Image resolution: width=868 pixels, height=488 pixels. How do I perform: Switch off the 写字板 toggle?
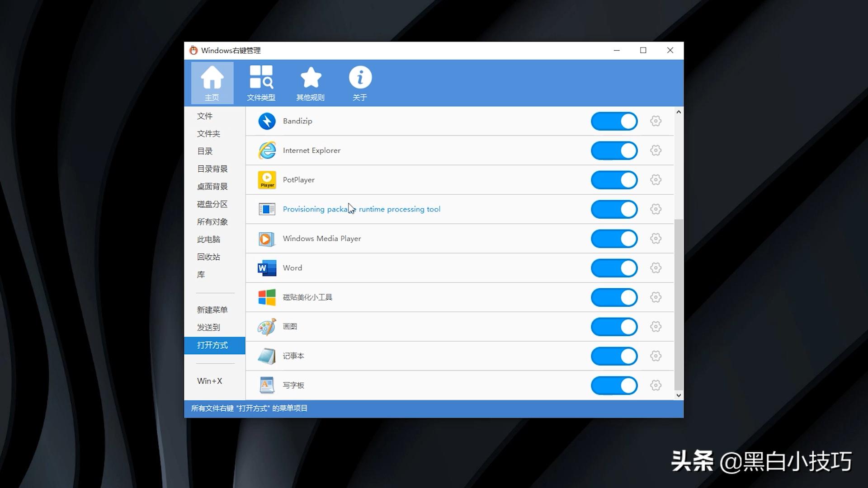[614, 385]
